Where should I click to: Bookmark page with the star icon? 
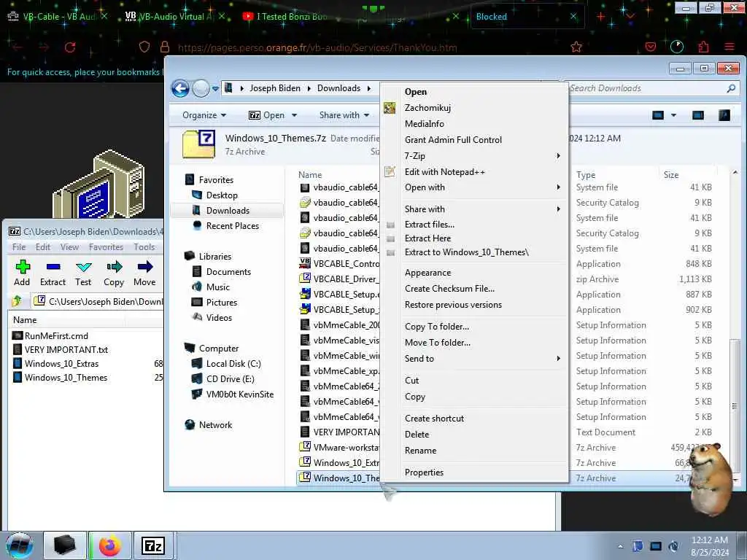(x=576, y=47)
